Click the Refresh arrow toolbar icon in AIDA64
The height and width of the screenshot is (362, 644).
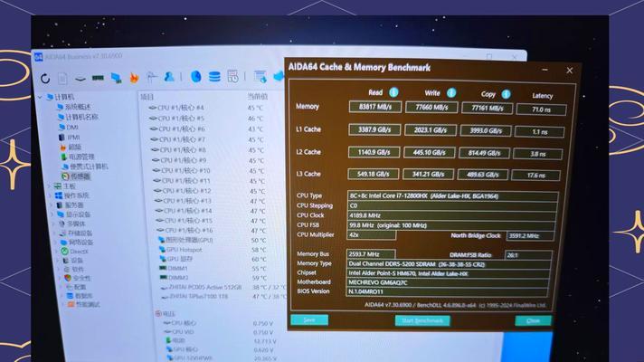point(45,78)
